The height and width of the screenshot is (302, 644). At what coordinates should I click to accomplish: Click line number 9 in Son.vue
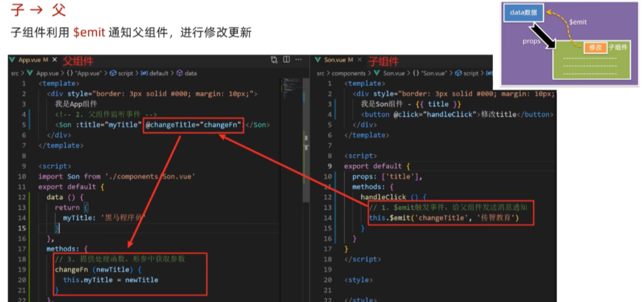[330, 166]
